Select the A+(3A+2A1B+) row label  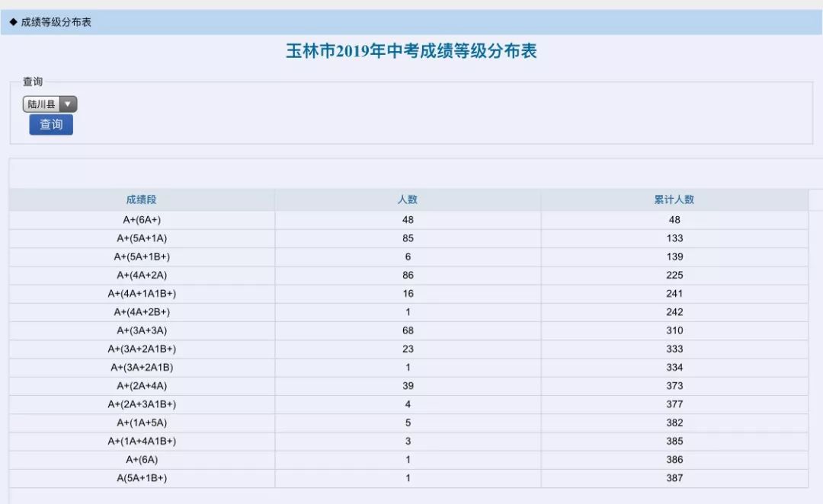[142, 349]
